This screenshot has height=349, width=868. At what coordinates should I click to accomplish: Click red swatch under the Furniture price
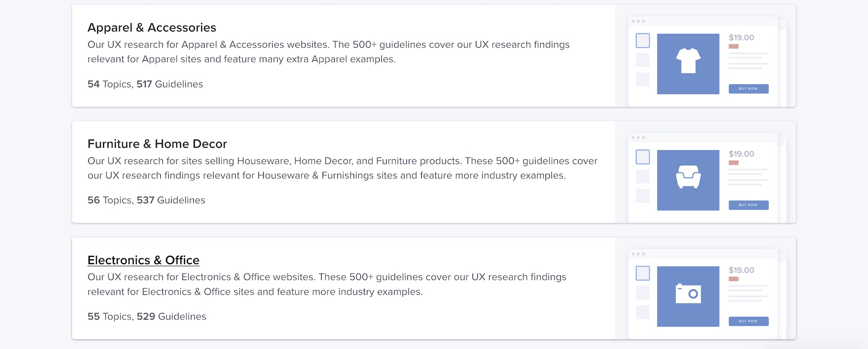(x=733, y=163)
